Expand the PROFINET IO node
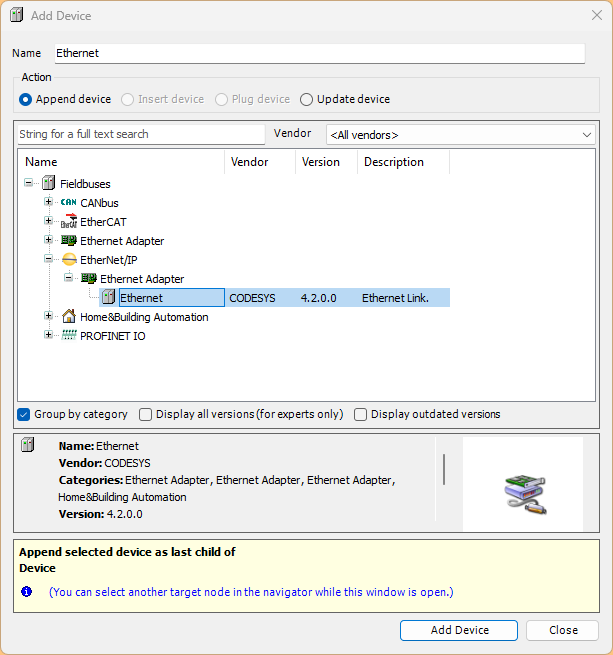Image resolution: width=613 pixels, height=655 pixels. pos(48,335)
